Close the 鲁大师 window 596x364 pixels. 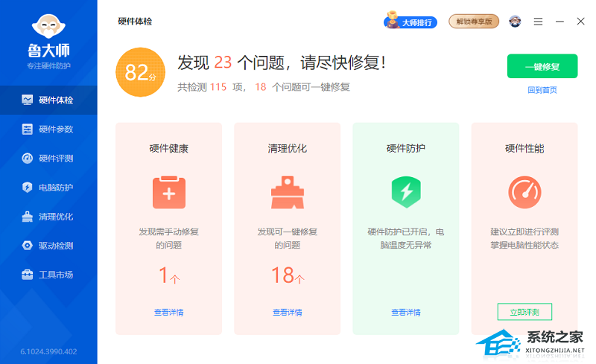point(580,22)
